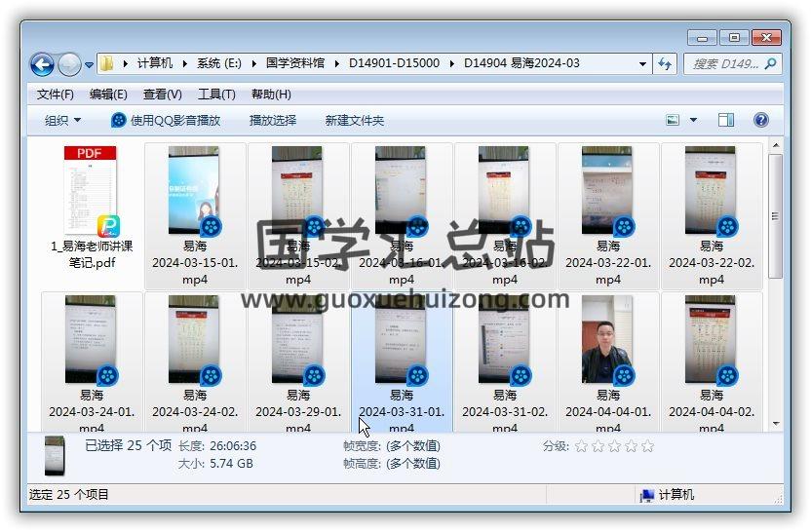Open the address bar history dropdown
Screen dimensions: 811x532
point(642,63)
